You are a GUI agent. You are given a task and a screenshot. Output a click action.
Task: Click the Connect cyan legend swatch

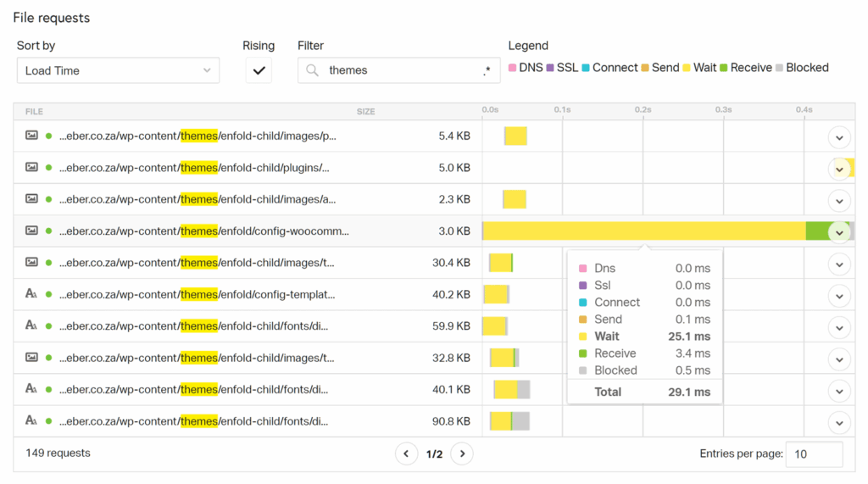586,68
